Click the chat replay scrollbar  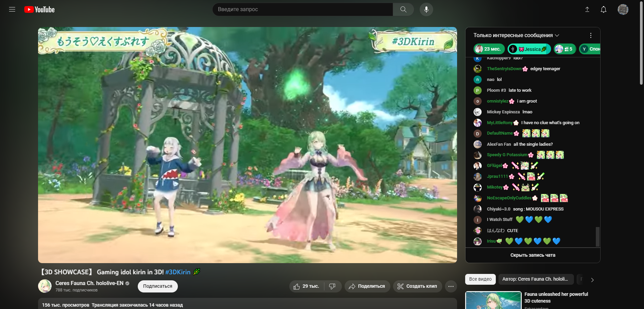598,237
